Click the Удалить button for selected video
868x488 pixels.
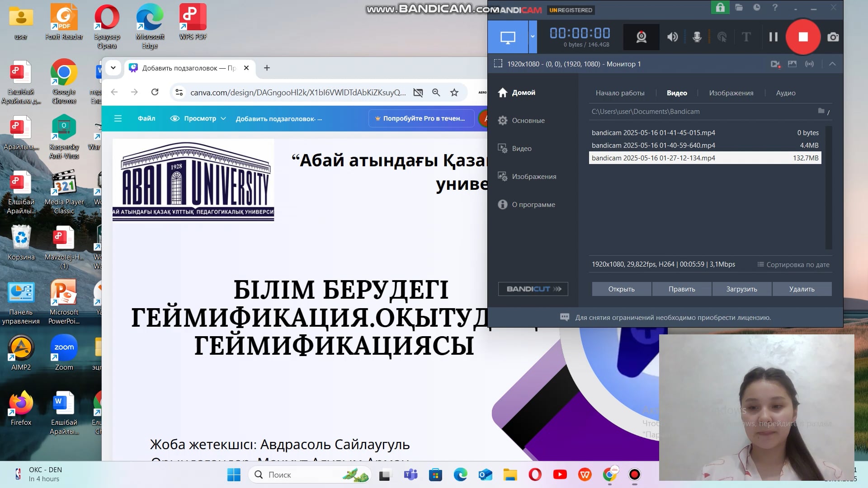pyautogui.click(x=802, y=289)
